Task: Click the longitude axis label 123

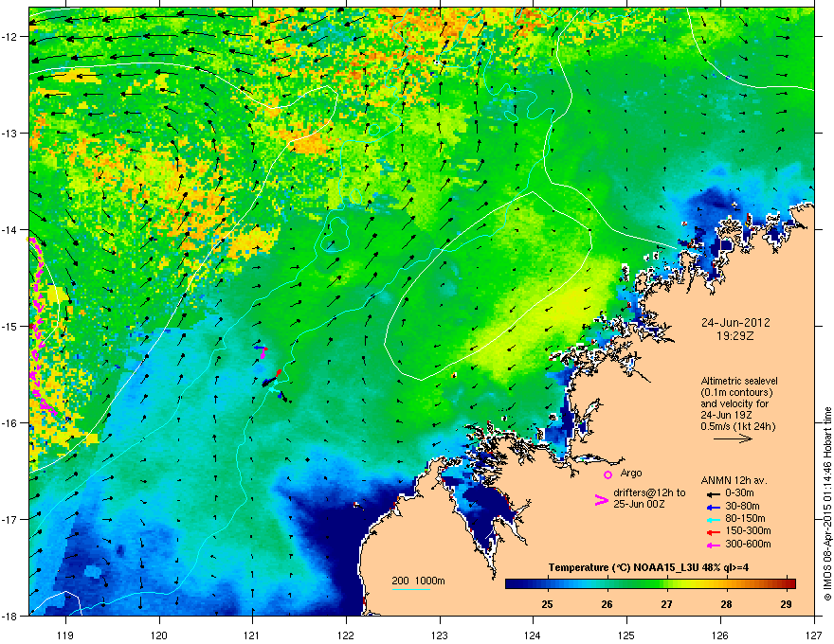Action: click(x=440, y=635)
